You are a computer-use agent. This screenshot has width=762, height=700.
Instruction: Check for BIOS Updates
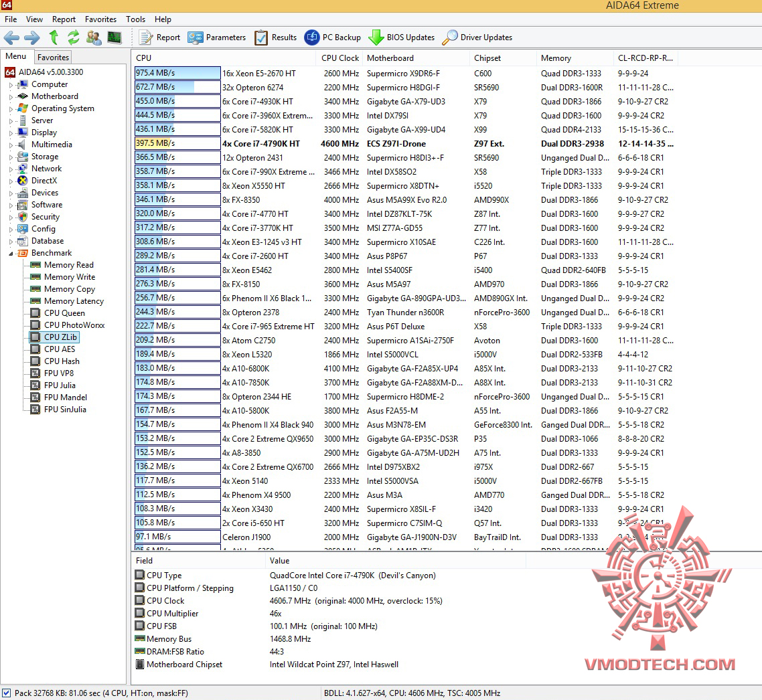coord(401,37)
